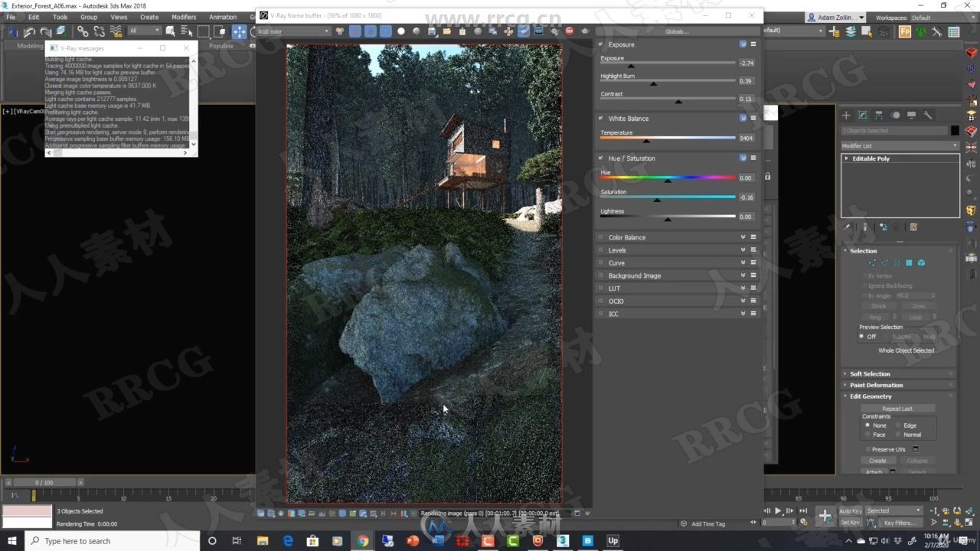
Task: Open Select by Name list icon
Action: pyautogui.click(x=187, y=31)
